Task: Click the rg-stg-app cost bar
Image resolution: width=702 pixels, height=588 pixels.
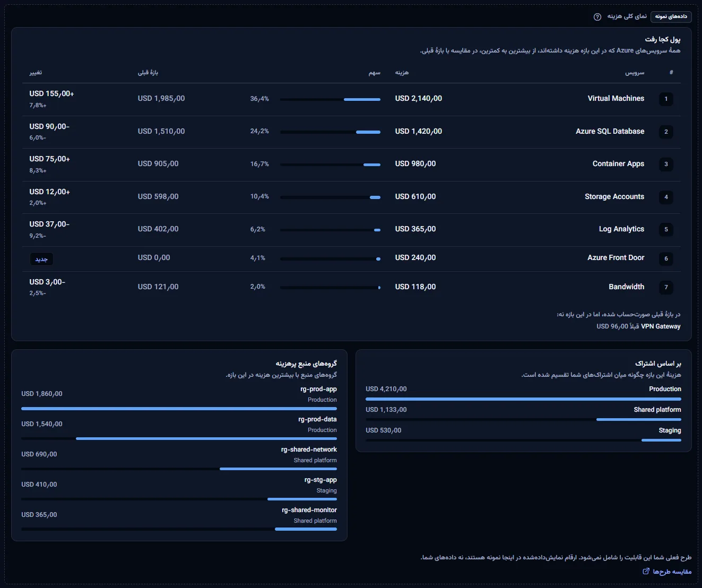Action: (179, 499)
